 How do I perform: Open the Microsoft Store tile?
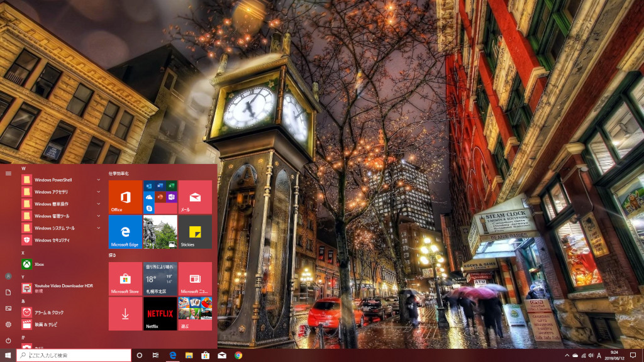click(x=125, y=278)
